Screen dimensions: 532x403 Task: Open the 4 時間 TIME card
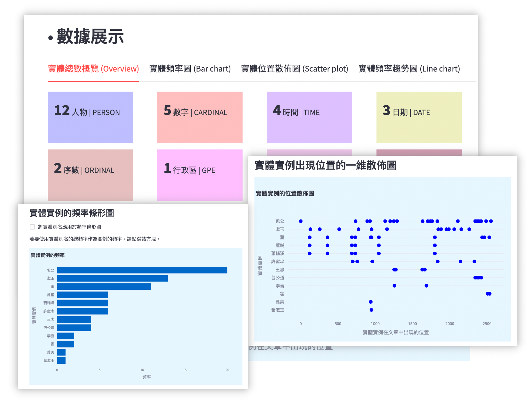pos(309,117)
